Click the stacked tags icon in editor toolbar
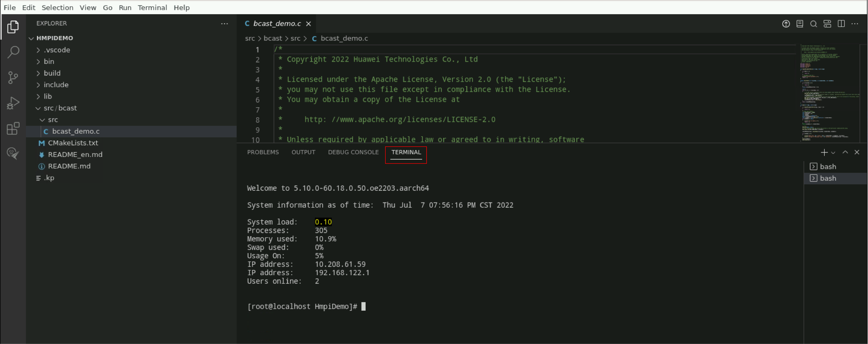Screen dimensions: 868x344 (827, 24)
